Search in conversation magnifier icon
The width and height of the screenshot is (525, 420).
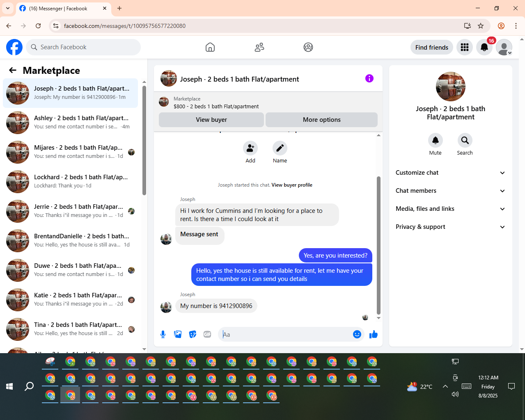pos(465,140)
